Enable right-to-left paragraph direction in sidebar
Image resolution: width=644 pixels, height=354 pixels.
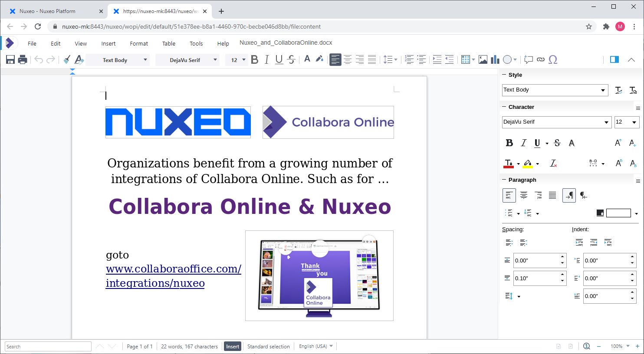click(x=584, y=195)
